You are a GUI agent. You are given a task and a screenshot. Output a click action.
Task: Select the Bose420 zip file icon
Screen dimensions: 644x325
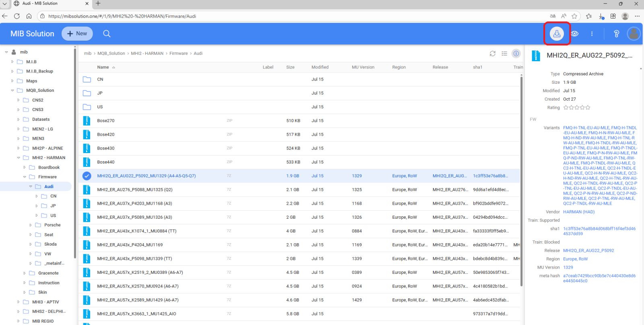tap(87, 135)
